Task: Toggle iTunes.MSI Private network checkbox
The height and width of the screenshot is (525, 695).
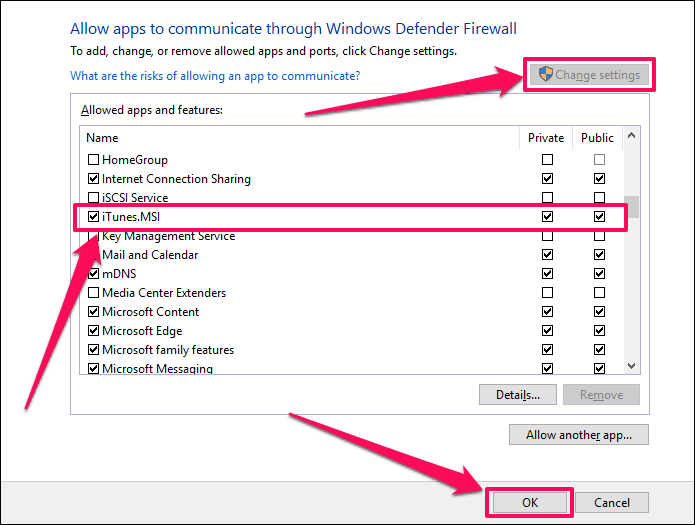Action: [x=547, y=216]
